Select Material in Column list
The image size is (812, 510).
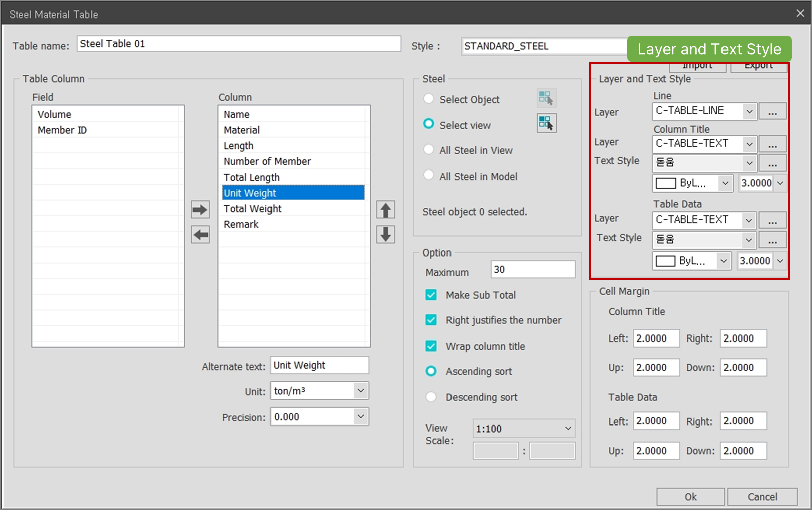click(x=294, y=130)
